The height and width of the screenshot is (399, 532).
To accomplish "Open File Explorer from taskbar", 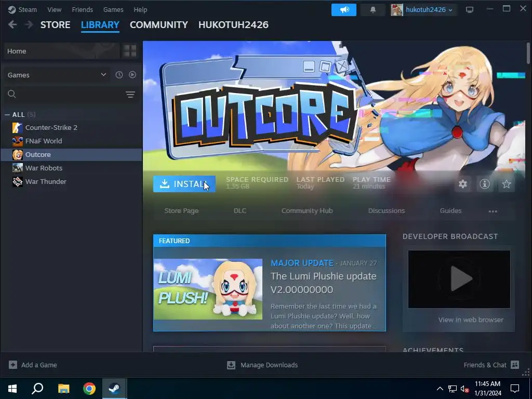I will pyautogui.click(x=63, y=389).
